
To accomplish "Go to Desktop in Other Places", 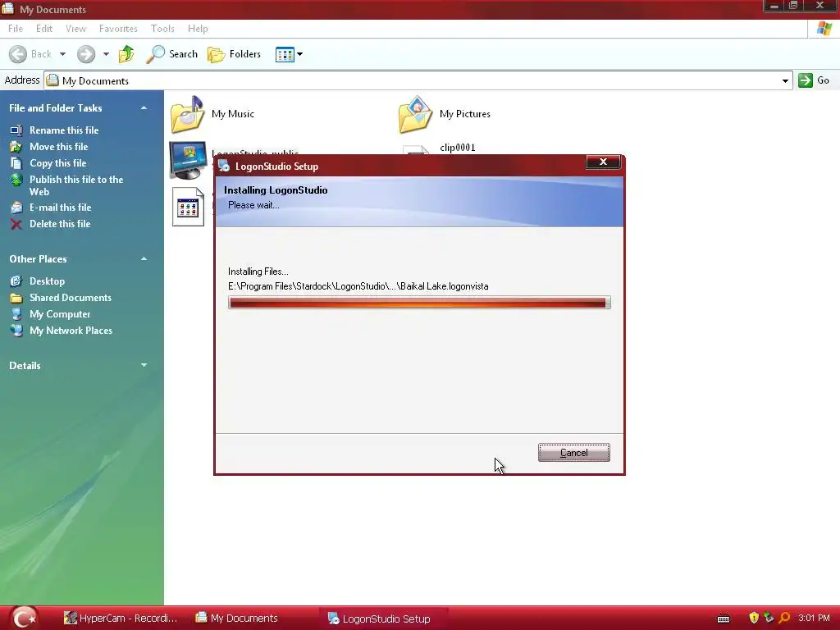I will click(x=47, y=281).
